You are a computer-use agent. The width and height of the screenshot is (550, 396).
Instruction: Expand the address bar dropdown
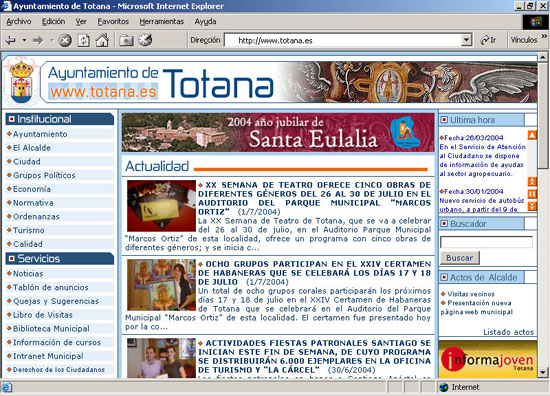coord(466,40)
